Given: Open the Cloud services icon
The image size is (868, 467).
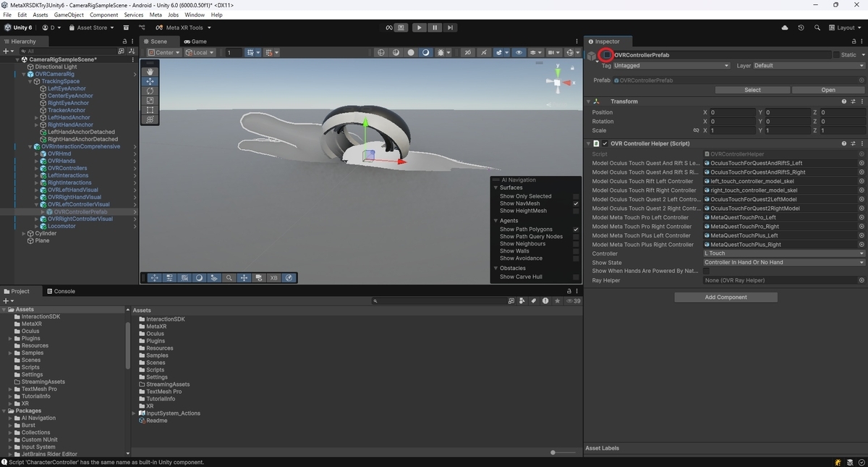Looking at the screenshot, I should coord(785,28).
